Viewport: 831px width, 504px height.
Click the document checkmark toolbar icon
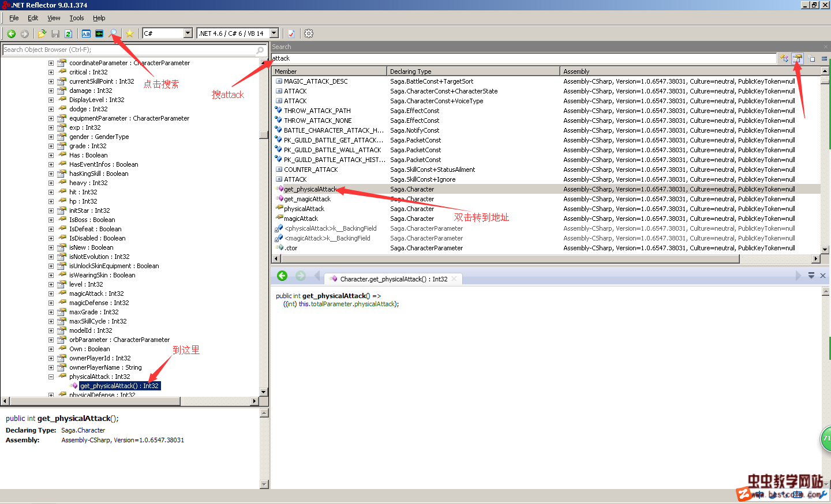(291, 33)
